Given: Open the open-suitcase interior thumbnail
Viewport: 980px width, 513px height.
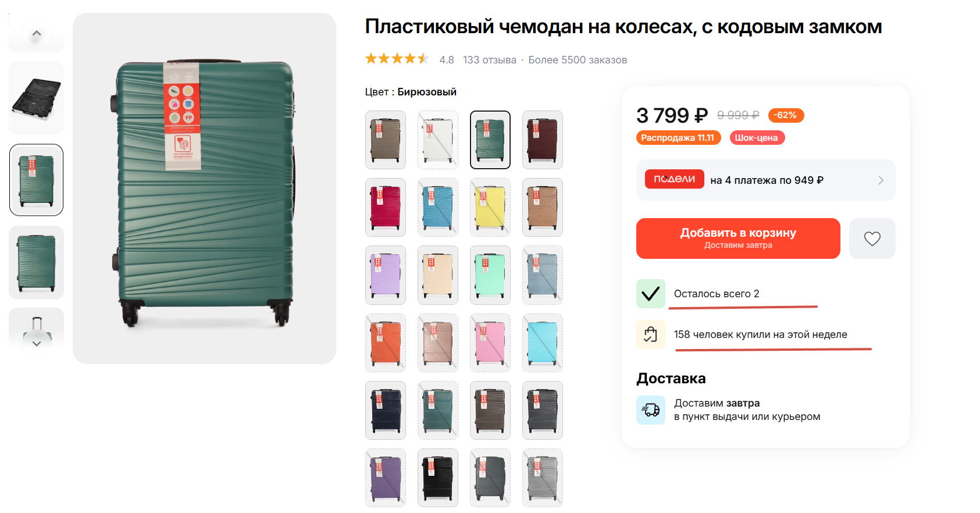Looking at the screenshot, I should pos(36,98).
